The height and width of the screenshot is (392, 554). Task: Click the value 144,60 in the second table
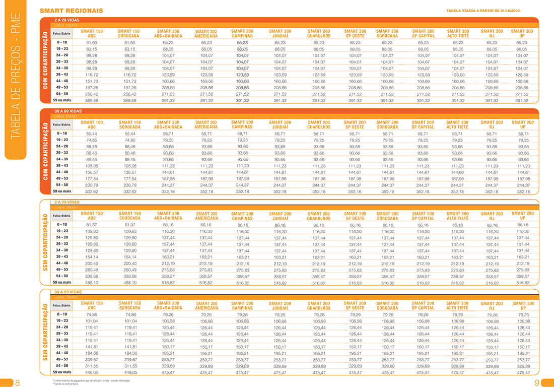click(x=457, y=172)
